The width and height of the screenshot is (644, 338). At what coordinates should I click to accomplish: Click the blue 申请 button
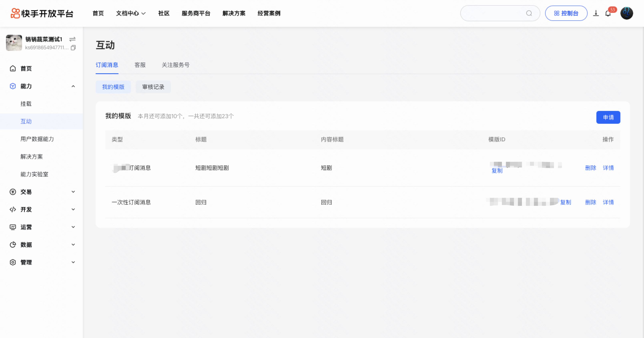pos(608,117)
